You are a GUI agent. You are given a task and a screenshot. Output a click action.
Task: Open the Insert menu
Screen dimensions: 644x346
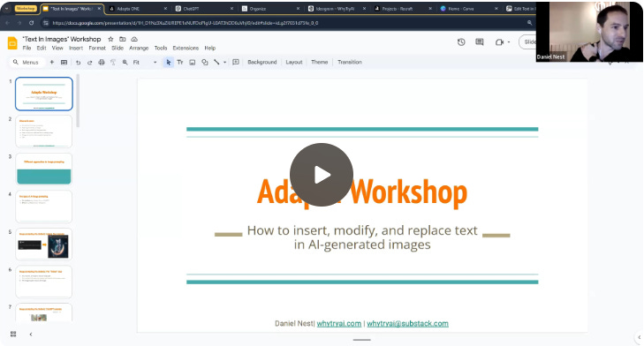tap(76, 48)
